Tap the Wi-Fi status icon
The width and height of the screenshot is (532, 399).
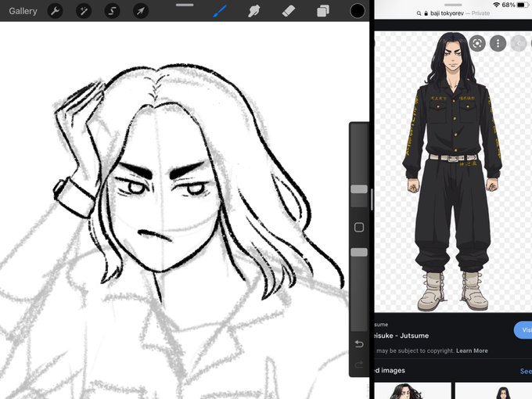[496, 5]
